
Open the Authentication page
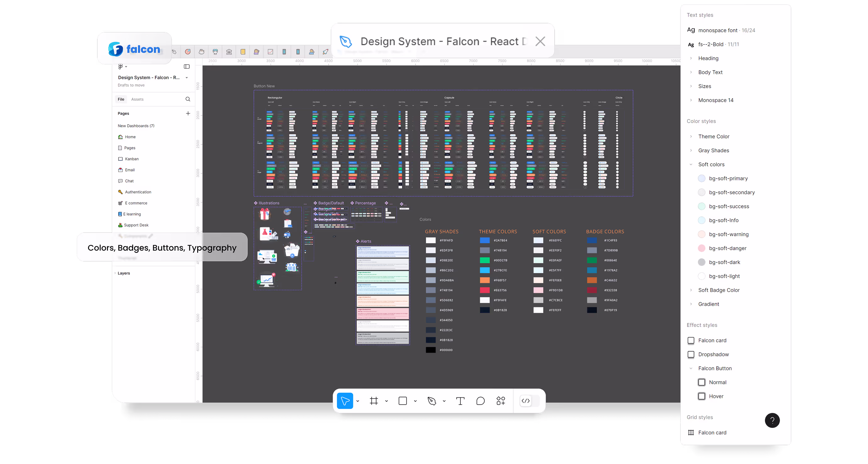pyautogui.click(x=135, y=192)
